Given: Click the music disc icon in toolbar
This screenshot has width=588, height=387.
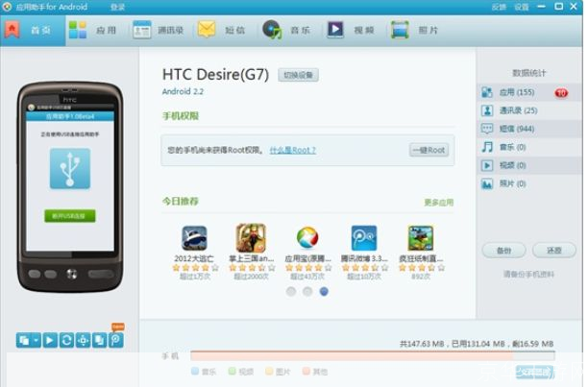Looking at the screenshot, I should (x=272, y=30).
